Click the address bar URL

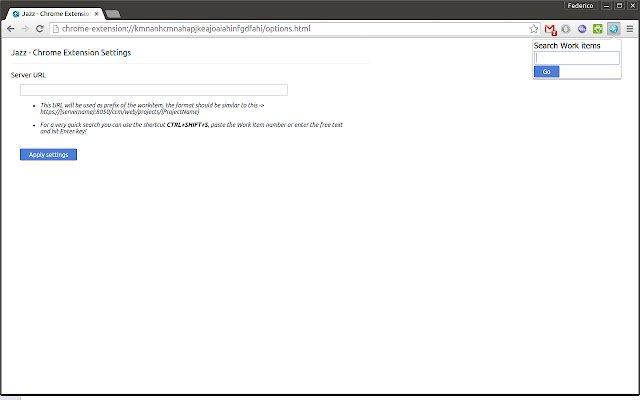click(186, 29)
